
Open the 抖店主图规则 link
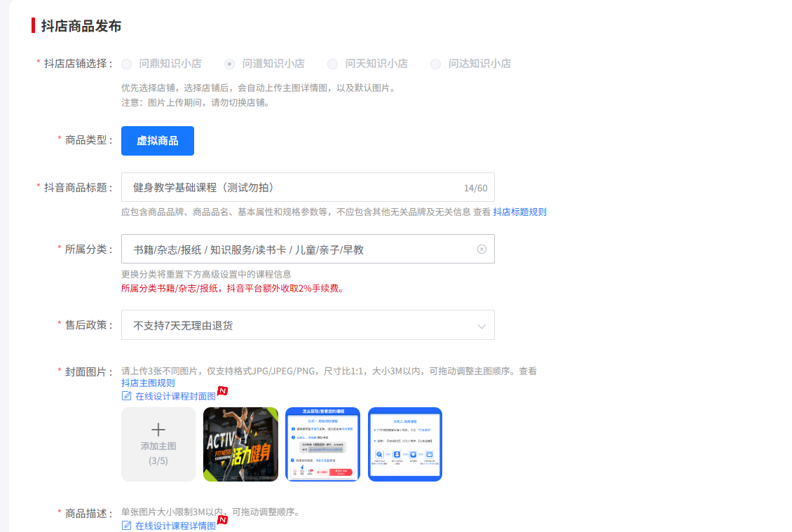148,383
